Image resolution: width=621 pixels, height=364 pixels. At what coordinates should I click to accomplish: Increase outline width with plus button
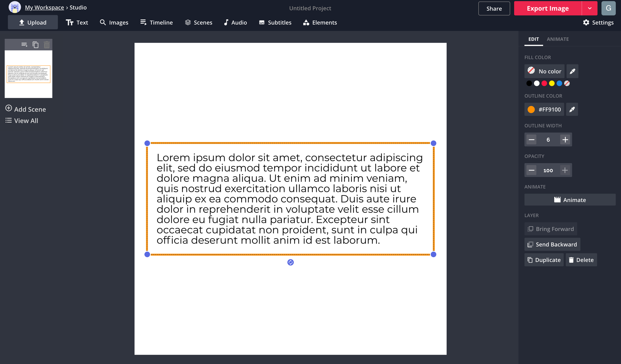tap(565, 139)
